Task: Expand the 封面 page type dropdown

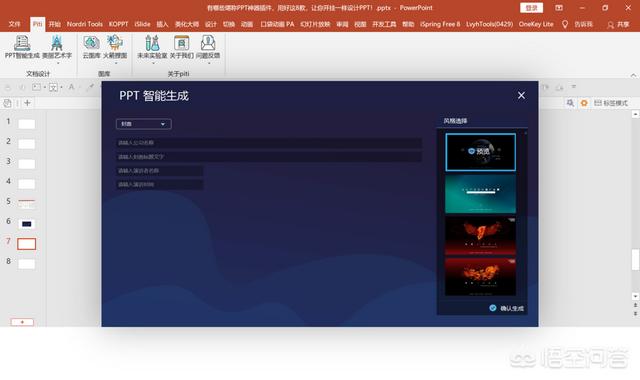Action: pyautogui.click(x=144, y=124)
